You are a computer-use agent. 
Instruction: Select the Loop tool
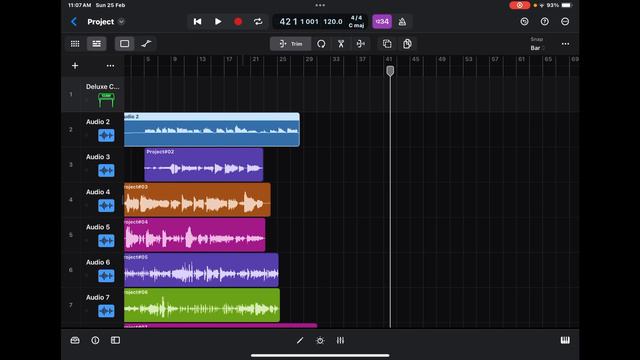(x=321, y=44)
